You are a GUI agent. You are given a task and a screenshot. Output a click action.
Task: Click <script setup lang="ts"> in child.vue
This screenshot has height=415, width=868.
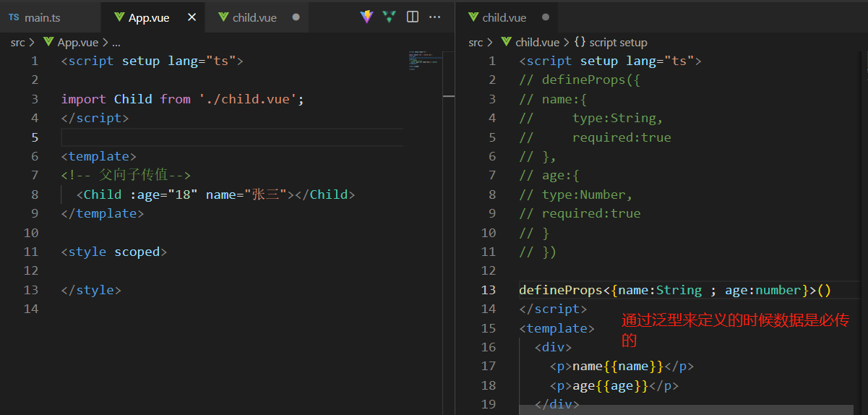pyautogui.click(x=611, y=61)
